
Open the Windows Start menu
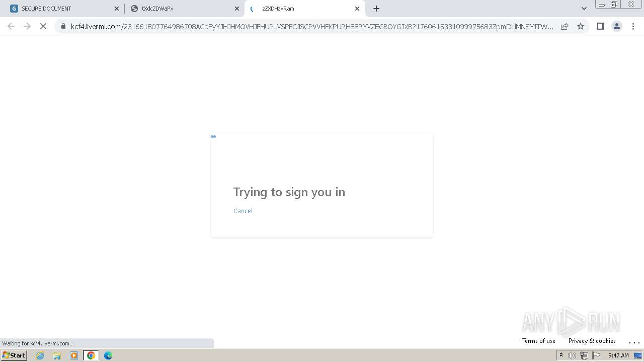click(14, 355)
